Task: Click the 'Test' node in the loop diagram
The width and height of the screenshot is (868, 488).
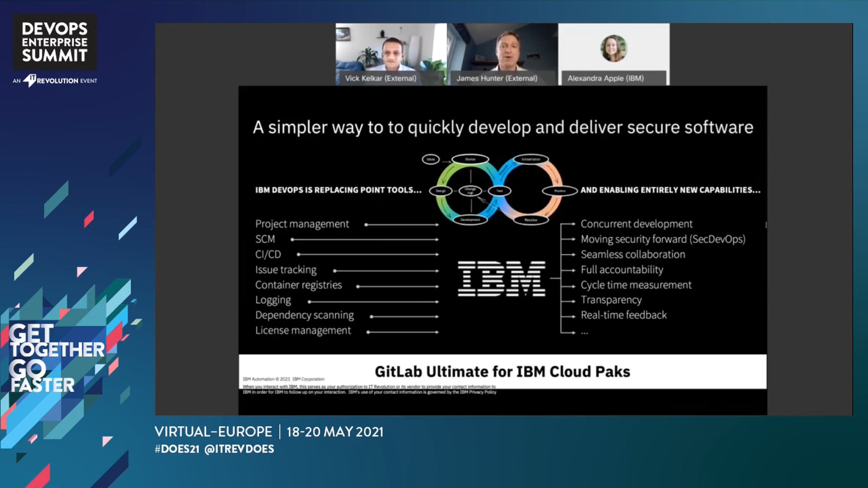Action: (x=500, y=191)
